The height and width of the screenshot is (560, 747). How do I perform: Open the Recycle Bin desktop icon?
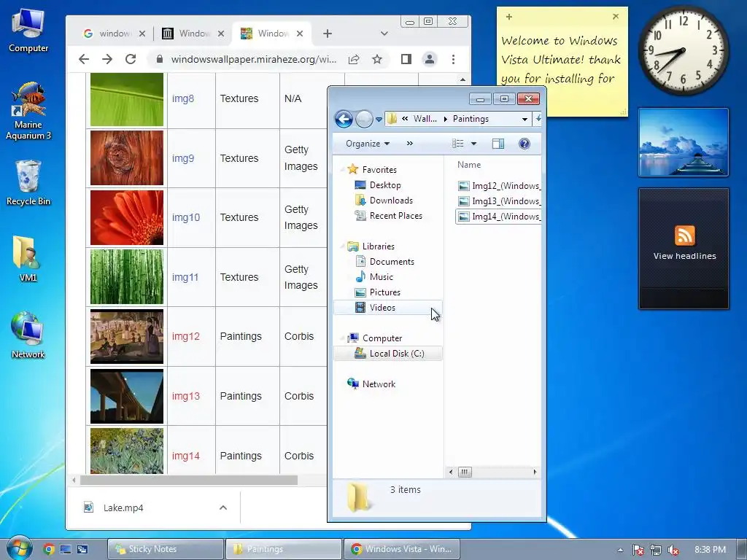(28, 183)
